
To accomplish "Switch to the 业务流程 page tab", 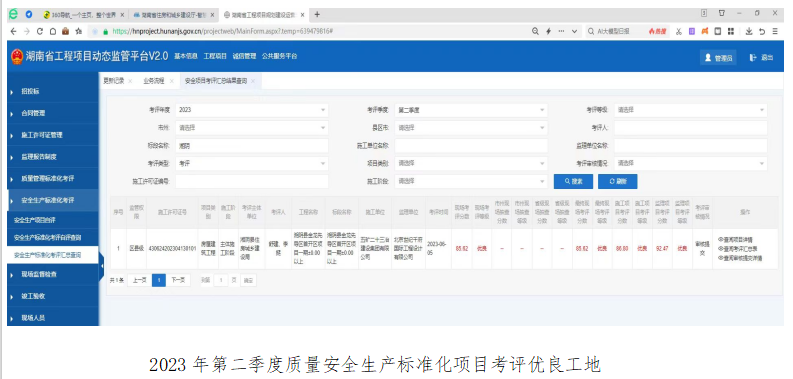I will click(x=154, y=80).
